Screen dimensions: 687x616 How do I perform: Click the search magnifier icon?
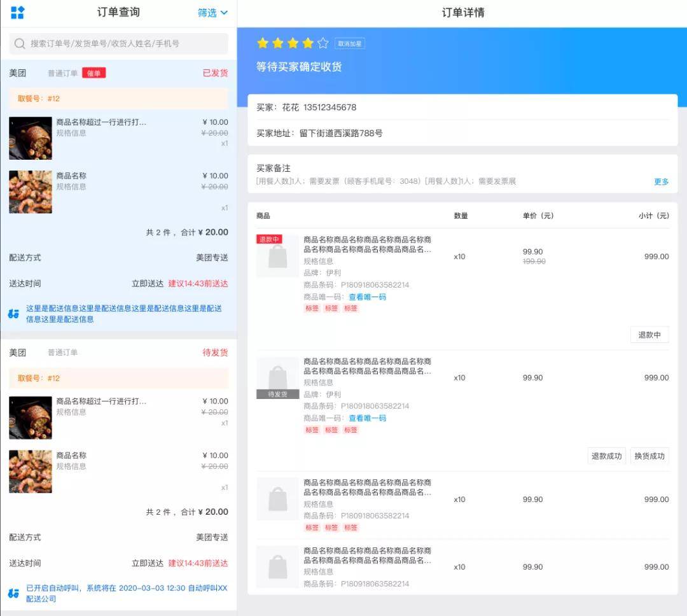point(20,43)
